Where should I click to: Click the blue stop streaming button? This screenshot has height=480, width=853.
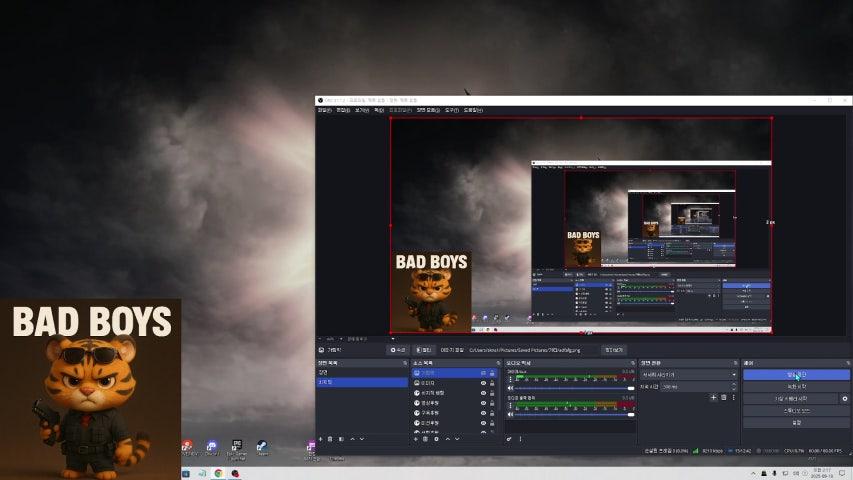click(x=796, y=374)
